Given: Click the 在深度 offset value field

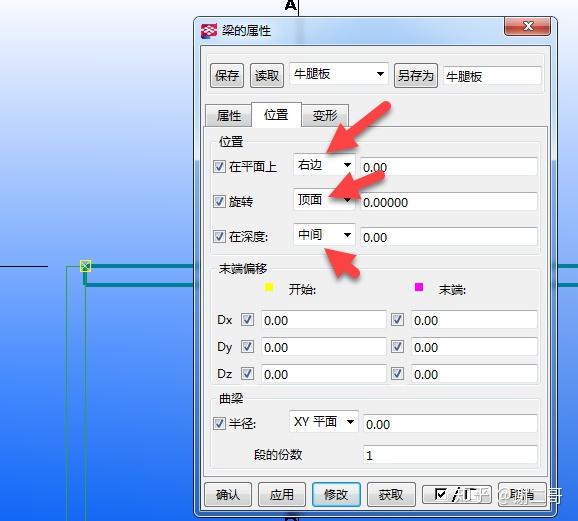Looking at the screenshot, I should click(449, 237).
